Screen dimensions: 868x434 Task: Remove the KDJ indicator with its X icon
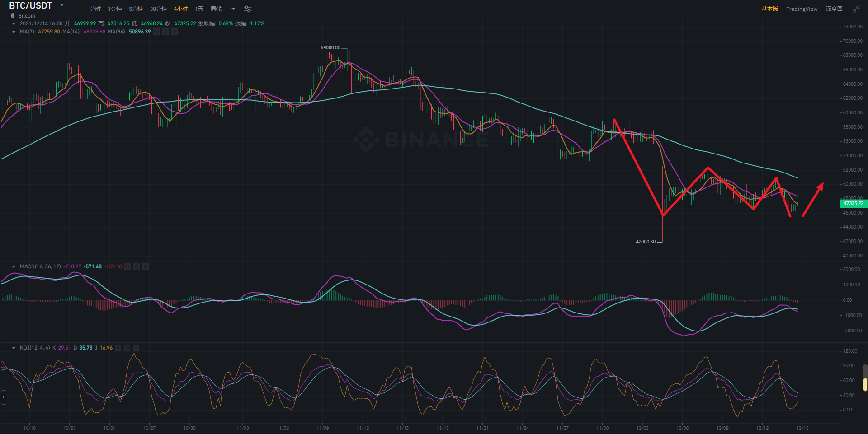click(x=136, y=348)
